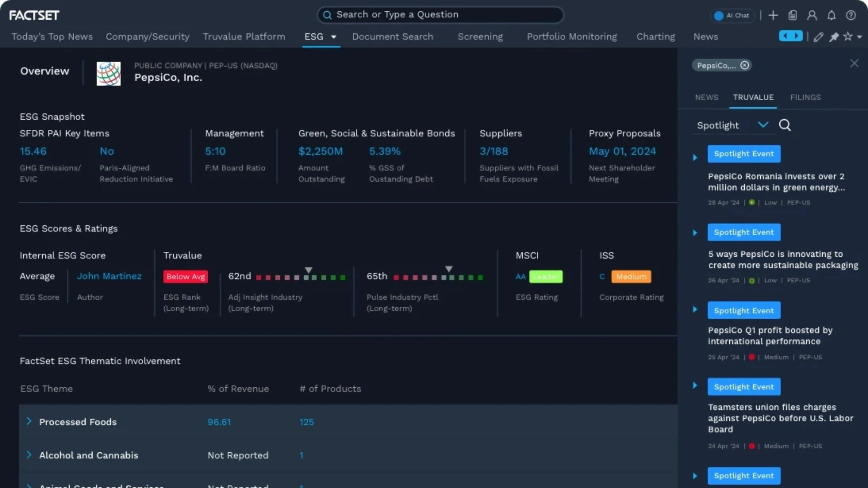Open the user profile icon
Image resolution: width=868 pixels, height=488 pixels.
click(x=812, y=15)
